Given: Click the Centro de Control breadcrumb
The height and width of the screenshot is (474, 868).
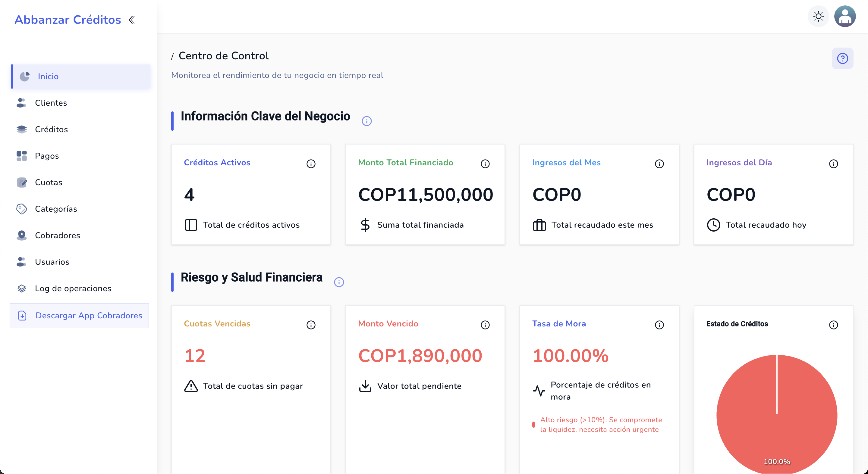Looking at the screenshot, I should pos(224,55).
